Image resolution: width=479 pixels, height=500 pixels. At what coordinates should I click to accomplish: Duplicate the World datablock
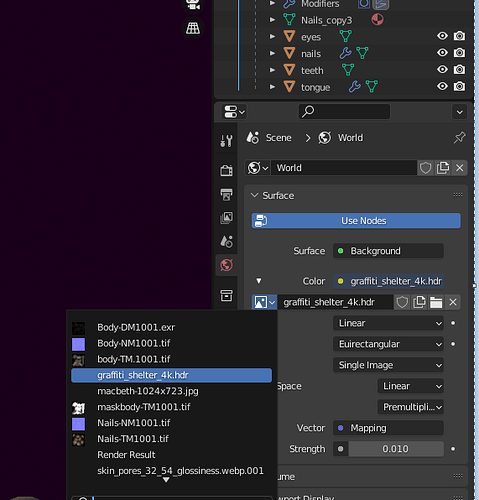tap(443, 168)
